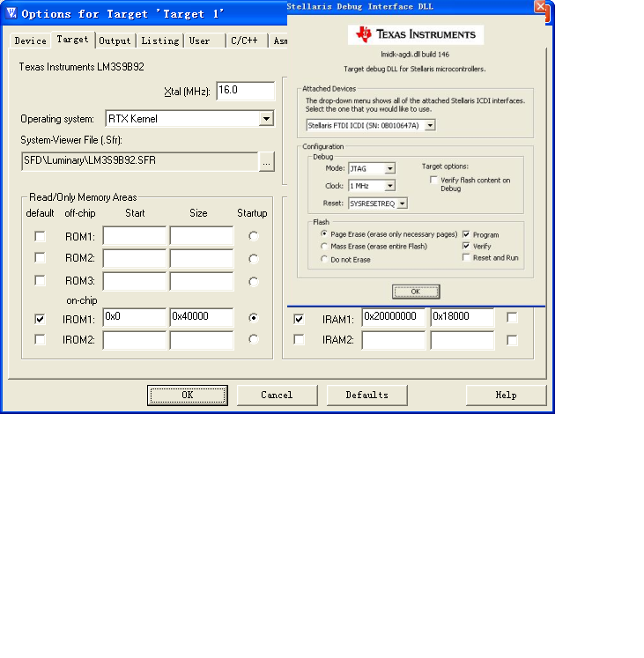Open the Operating system dropdown
644x658 pixels.
pyautogui.click(x=266, y=119)
